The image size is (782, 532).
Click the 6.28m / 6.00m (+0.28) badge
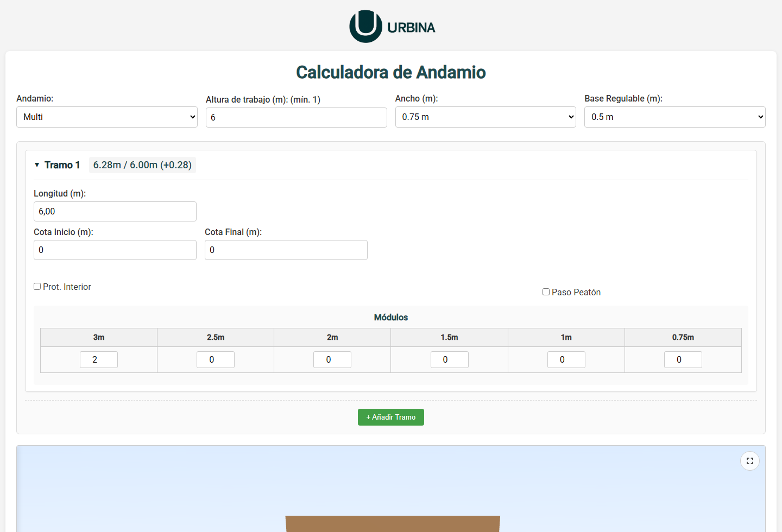click(x=142, y=165)
